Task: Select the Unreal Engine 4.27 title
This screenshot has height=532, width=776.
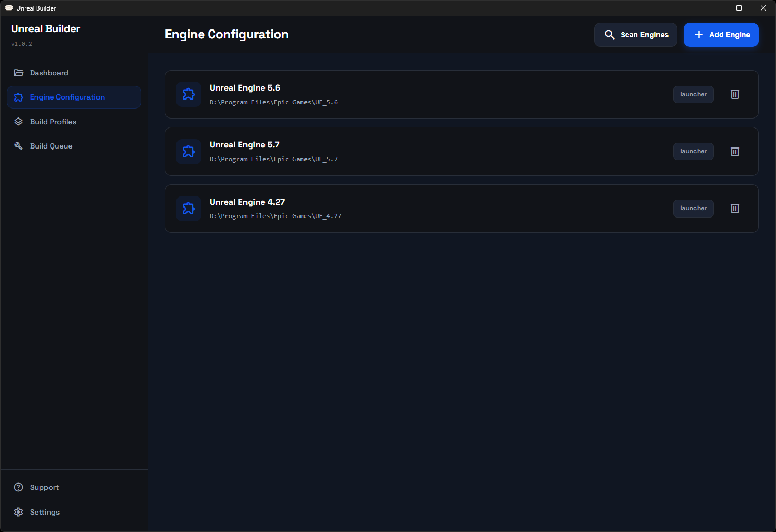Action: pos(247,202)
